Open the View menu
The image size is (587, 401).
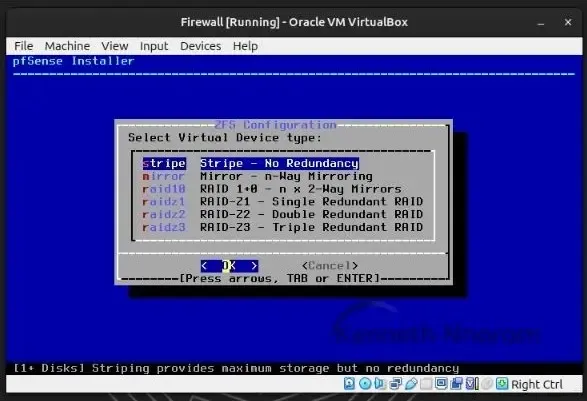coord(115,46)
